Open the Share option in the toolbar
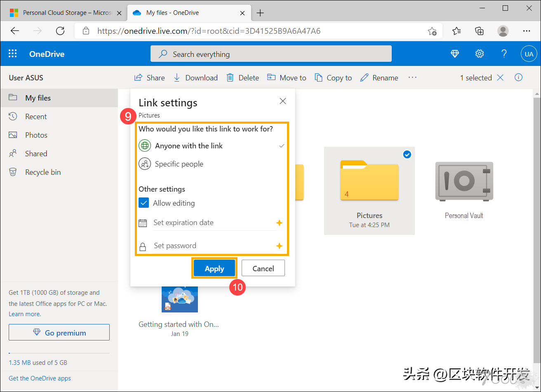Viewport: 541px width, 392px height. click(x=149, y=77)
